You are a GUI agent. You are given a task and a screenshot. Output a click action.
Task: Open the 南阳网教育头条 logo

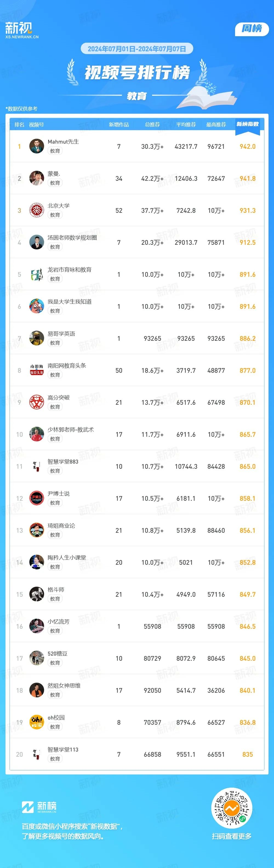coord(36,370)
